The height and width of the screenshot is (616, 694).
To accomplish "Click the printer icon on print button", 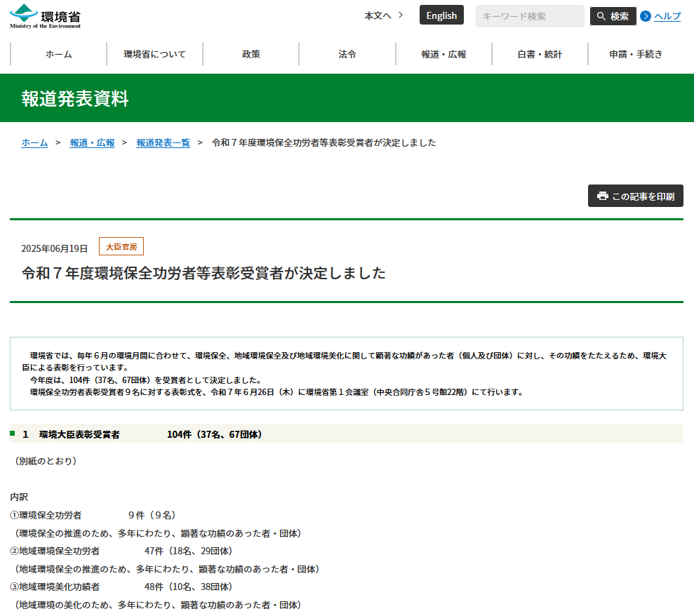I will click(x=602, y=196).
